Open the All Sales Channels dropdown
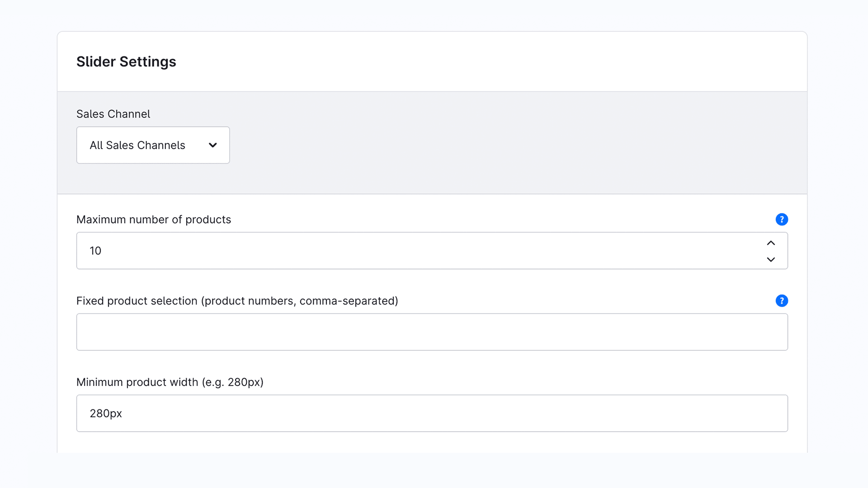Image resolution: width=868 pixels, height=488 pixels. 153,145
